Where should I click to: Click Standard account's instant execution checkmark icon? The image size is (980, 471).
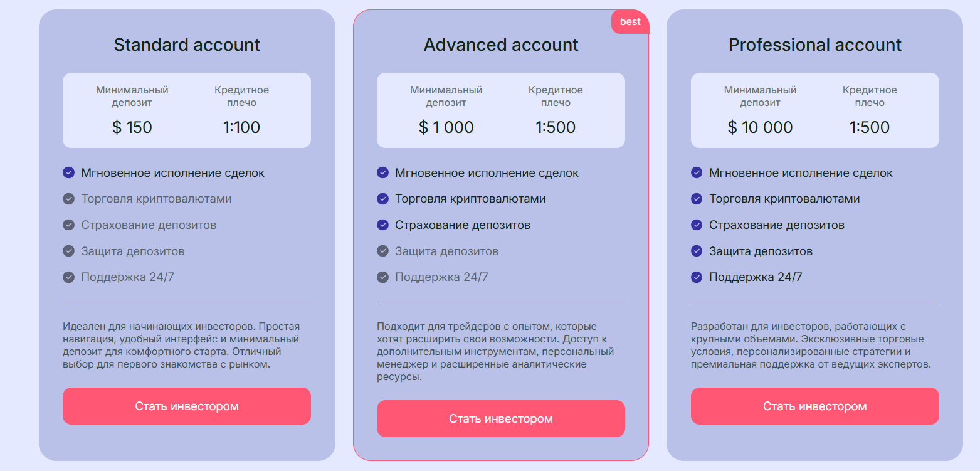69,172
